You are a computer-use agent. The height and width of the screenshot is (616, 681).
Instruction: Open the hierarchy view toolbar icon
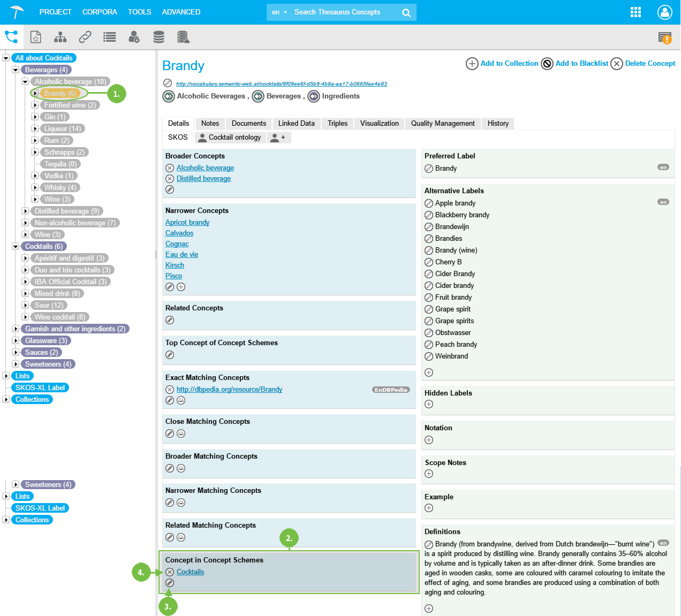(60, 37)
